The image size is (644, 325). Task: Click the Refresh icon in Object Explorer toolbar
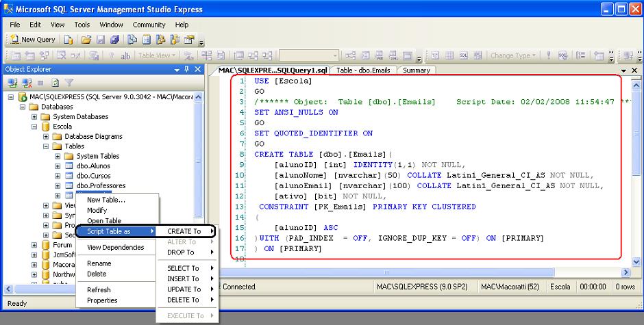pyautogui.click(x=55, y=83)
